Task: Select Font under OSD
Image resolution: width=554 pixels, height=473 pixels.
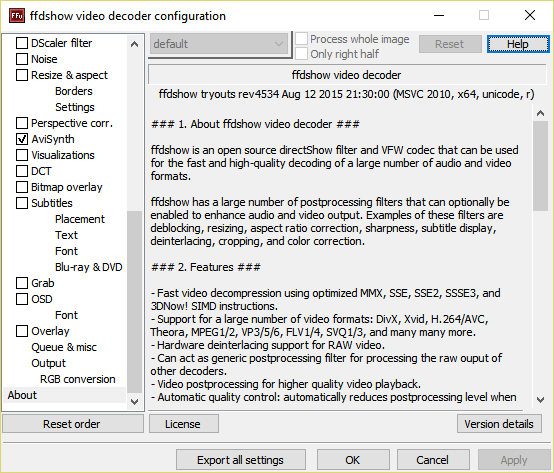Action: click(x=66, y=315)
